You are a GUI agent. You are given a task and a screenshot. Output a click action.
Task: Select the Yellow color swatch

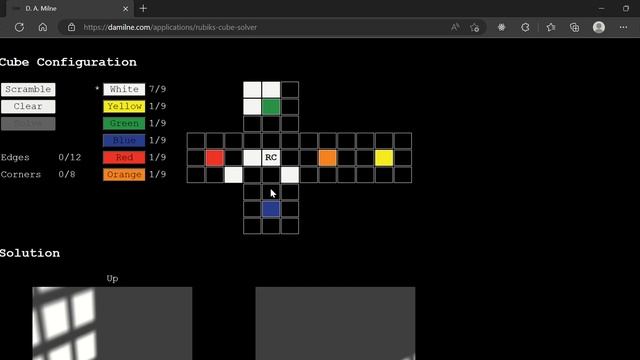[x=124, y=107]
